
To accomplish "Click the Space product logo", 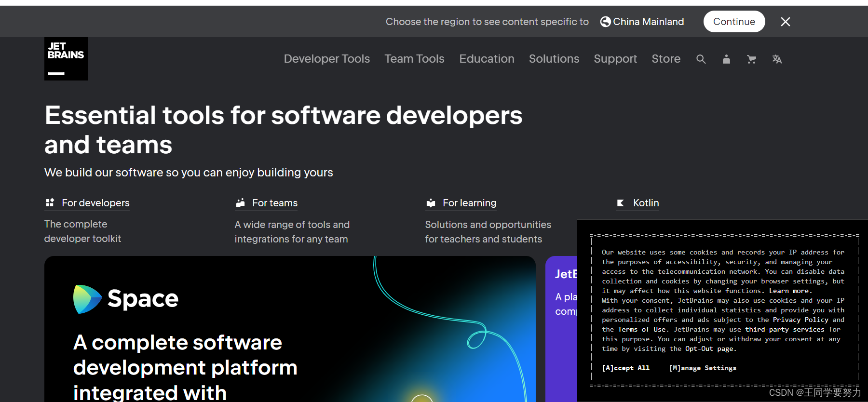I will [x=126, y=299].
